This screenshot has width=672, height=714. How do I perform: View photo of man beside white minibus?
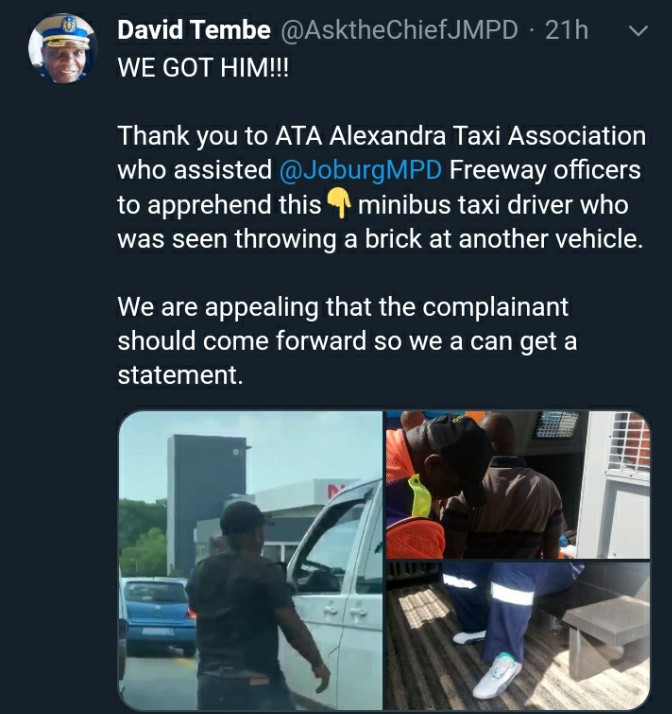pyautogui.click(x=250, y=559)
